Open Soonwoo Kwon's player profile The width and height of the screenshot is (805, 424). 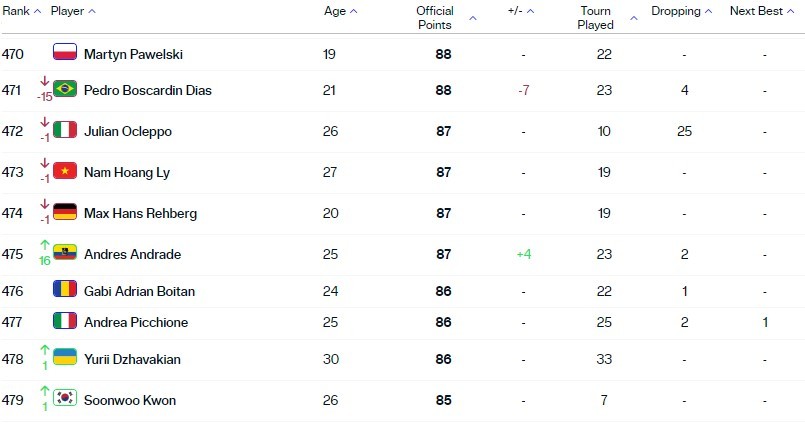point(130,400)
